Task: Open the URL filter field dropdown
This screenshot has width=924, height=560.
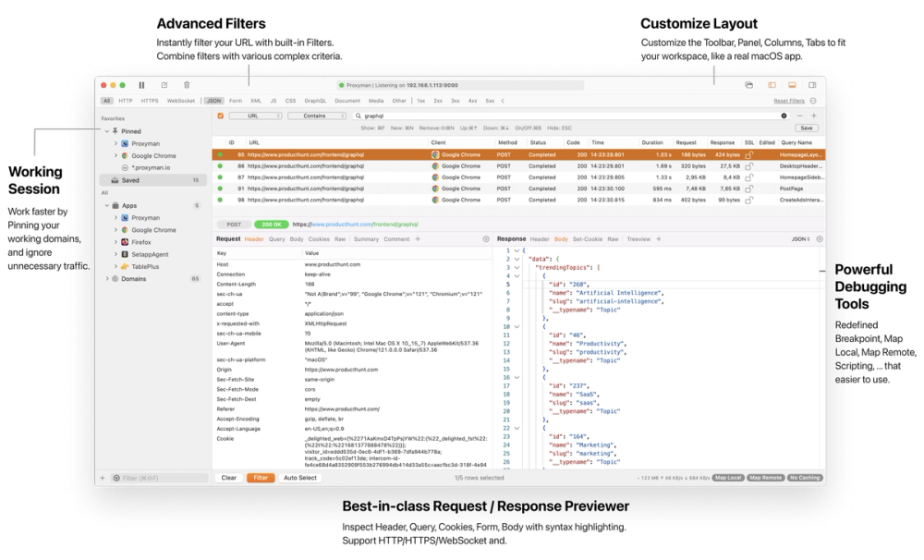Action: [255, 116]
